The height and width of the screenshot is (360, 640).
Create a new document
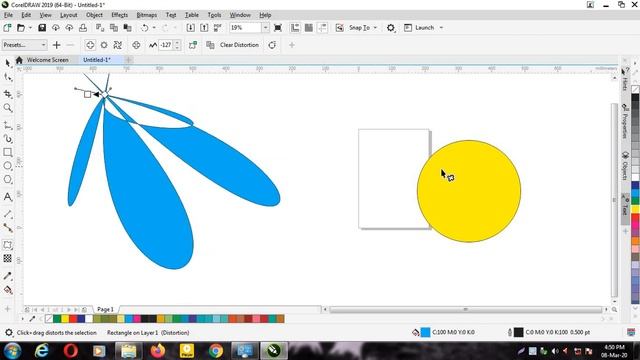(x=7, y=28)
